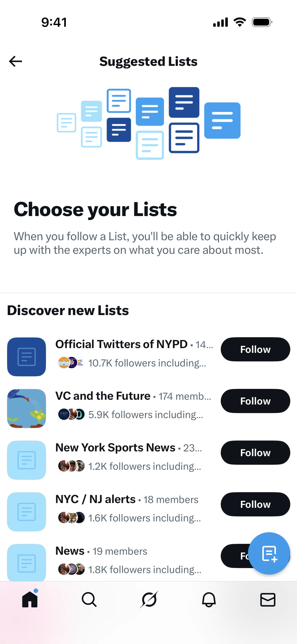Viewport: 297px width, 644px height.
Task: Open the NYC / NJ alerts list title
Action: (x=95, y=499)
